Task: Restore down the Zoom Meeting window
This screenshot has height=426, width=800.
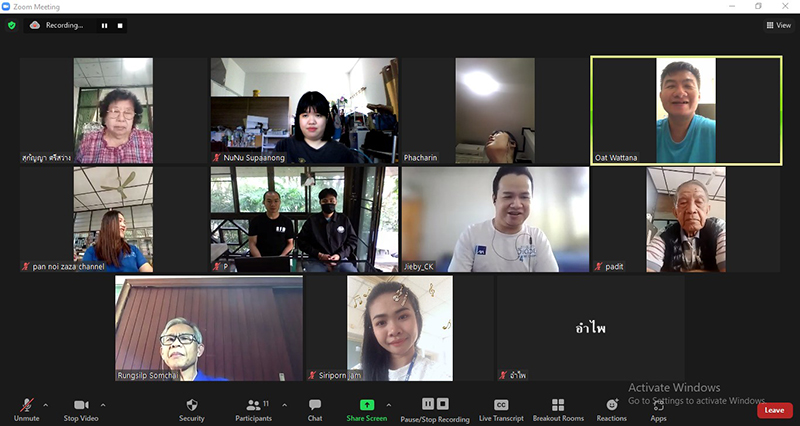Action: 758,6
